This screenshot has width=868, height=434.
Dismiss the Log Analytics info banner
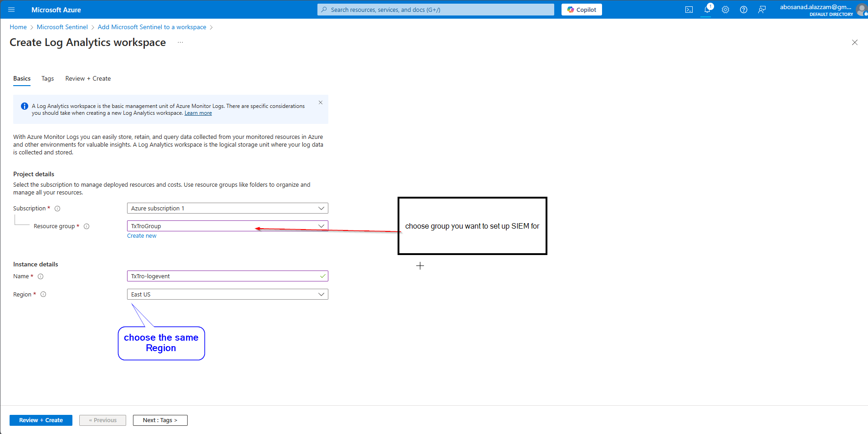321,102
